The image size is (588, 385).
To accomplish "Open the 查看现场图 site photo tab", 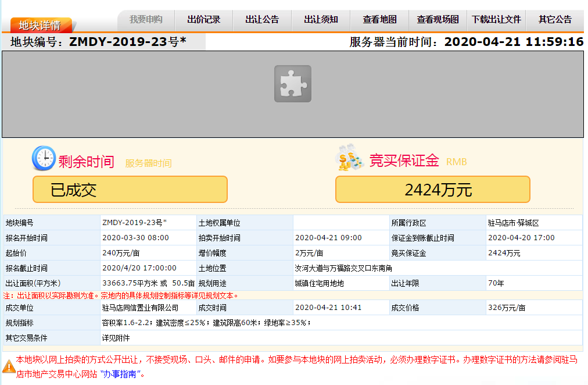I will (437, 19).
